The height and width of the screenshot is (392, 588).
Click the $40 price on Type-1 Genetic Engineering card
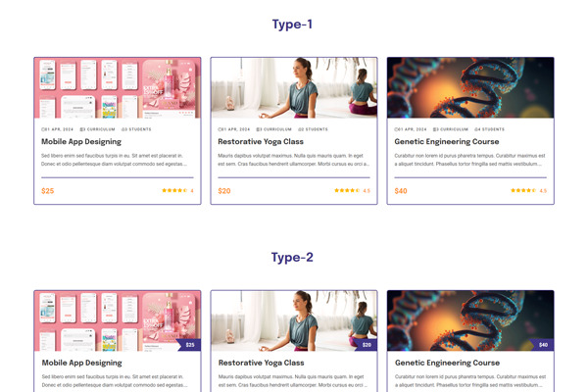coord(401,191)
